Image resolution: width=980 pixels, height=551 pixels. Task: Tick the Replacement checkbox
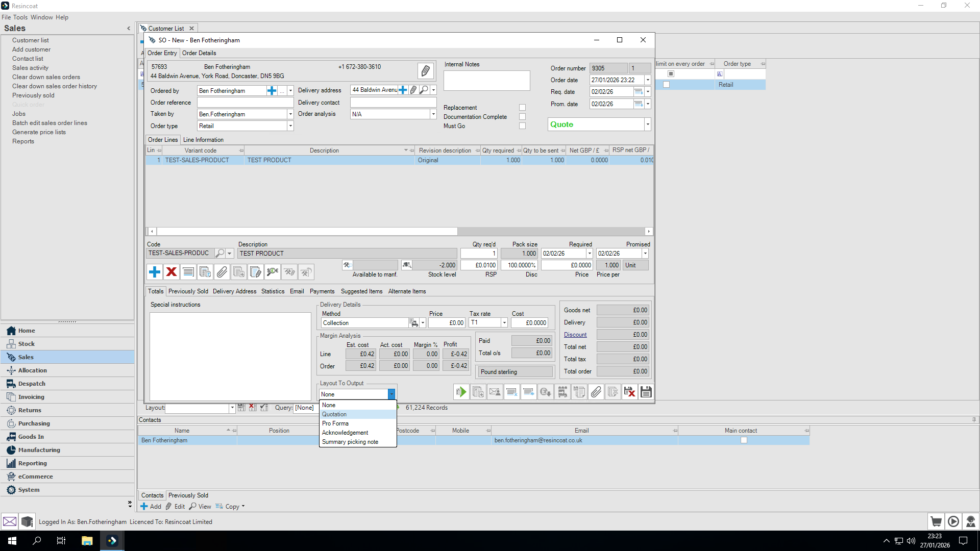(x=522, y=108)
